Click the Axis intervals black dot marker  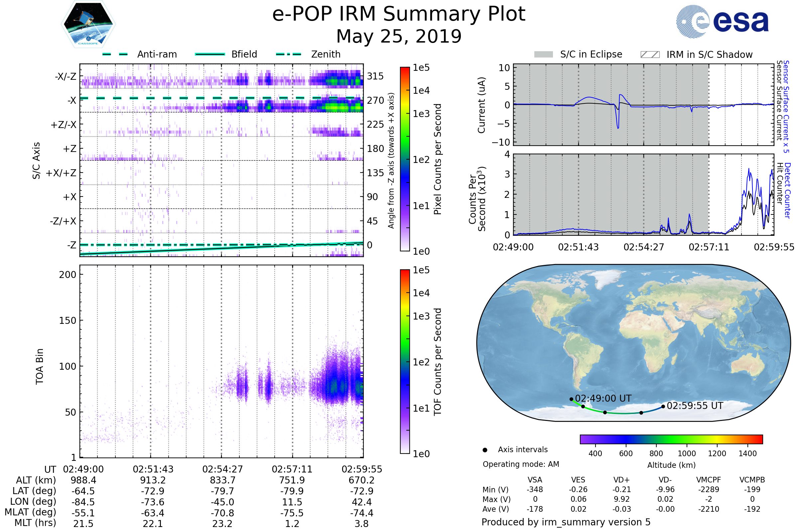coord(485,450)
